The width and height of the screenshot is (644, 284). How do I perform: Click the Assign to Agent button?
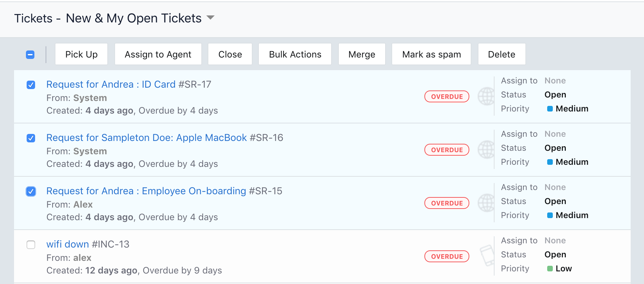pos(158,54)
